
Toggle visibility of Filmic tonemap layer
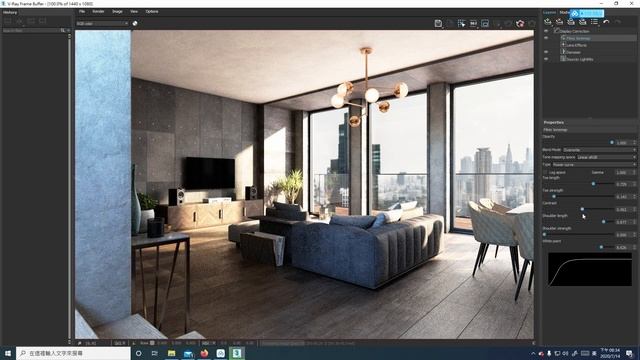(546, 38)
